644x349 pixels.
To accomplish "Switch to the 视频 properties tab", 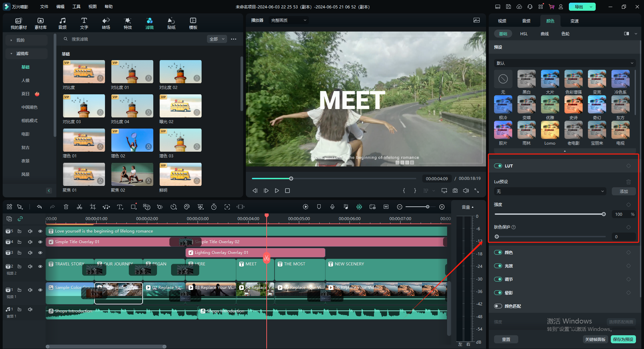I will 502,21.
